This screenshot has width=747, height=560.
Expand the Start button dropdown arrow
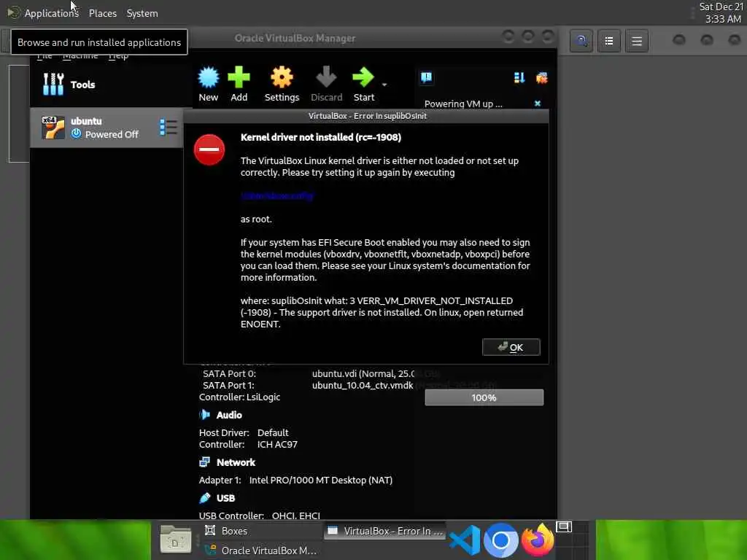click(x=384, y=85)
